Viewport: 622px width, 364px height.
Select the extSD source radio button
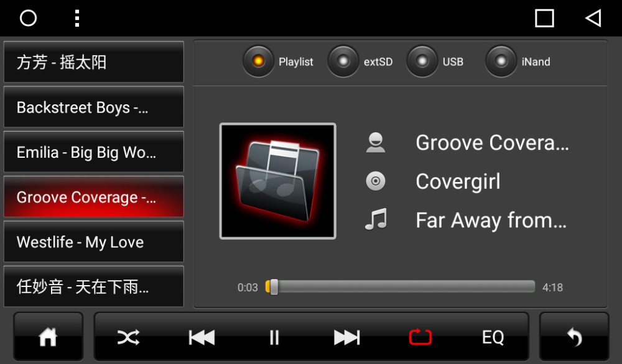[343, 61]
